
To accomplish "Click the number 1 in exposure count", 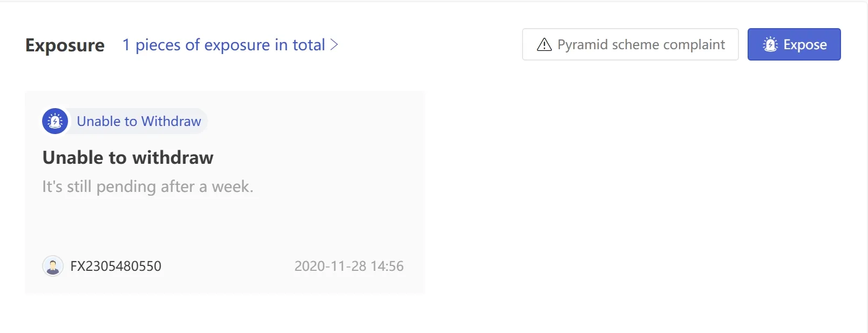I will pyautogui.click(x=126, y=45).
